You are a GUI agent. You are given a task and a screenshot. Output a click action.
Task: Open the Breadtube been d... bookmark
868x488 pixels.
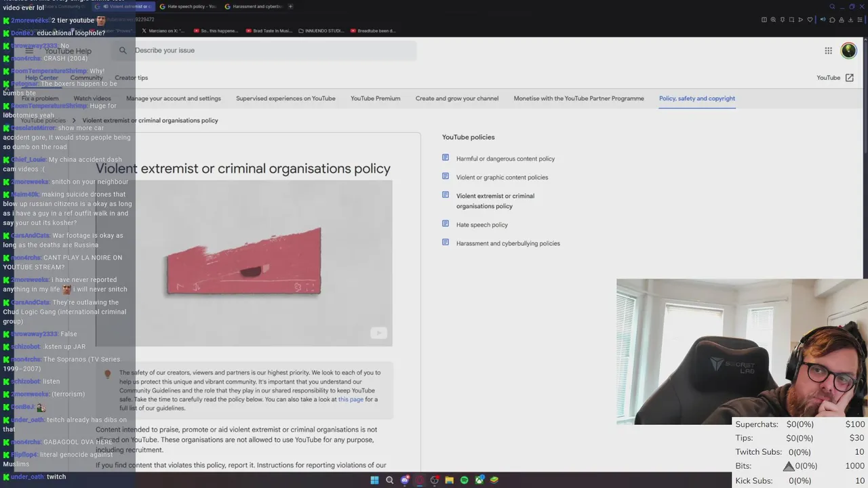372,30
